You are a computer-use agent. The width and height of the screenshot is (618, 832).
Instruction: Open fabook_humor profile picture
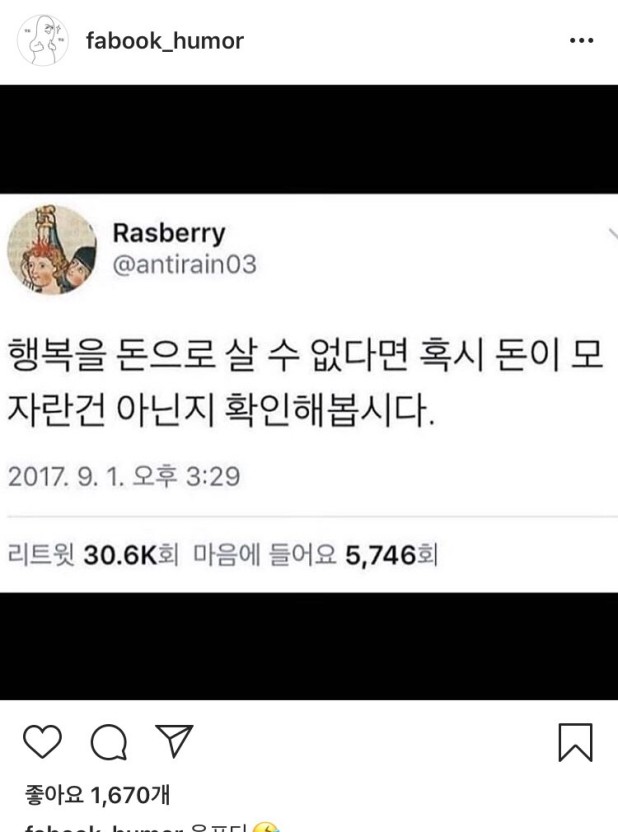click(x=42, y=40)
